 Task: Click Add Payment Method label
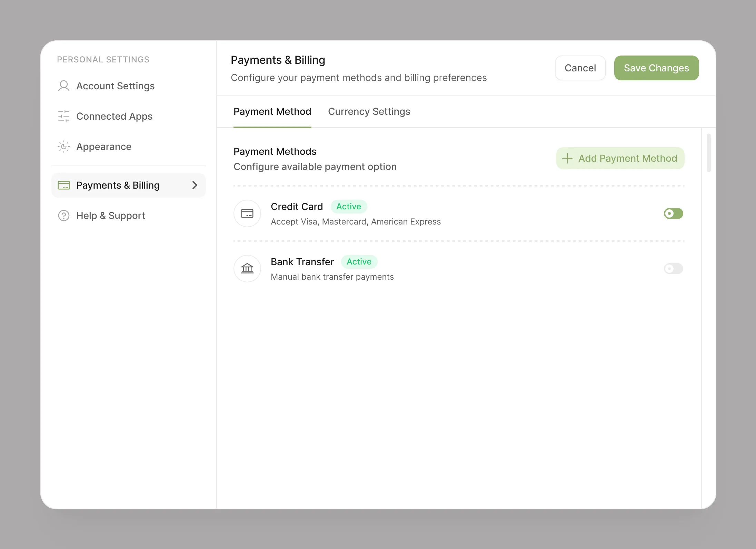tap(628, 158)
